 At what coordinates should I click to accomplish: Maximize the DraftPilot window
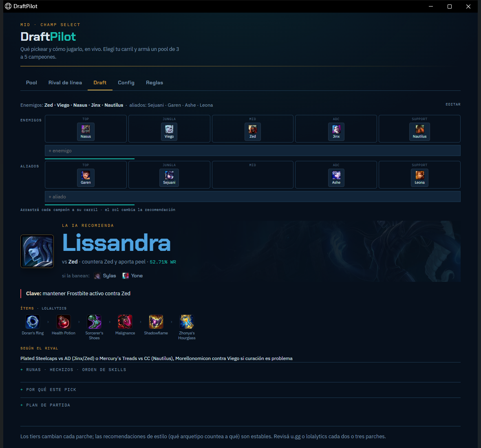tap(449, 7)
